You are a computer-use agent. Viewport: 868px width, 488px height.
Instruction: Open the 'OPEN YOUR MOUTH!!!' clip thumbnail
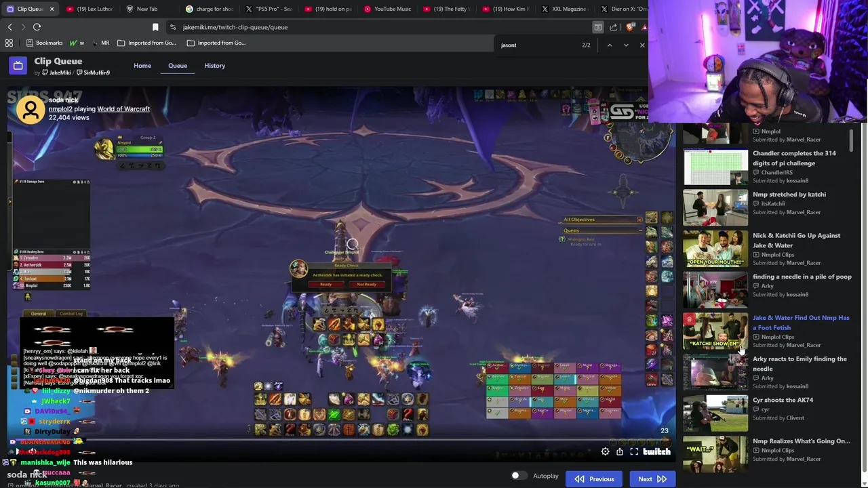[x=715, y=249]
